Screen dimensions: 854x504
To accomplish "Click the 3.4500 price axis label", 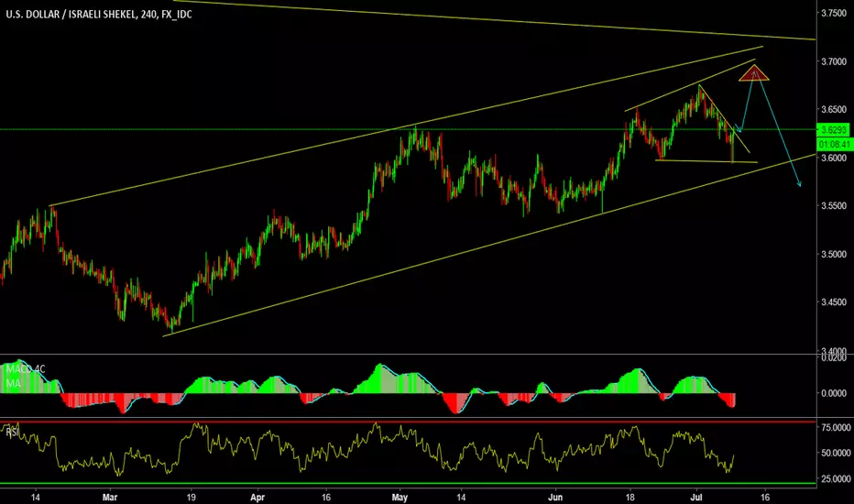I will pos(834,301).
